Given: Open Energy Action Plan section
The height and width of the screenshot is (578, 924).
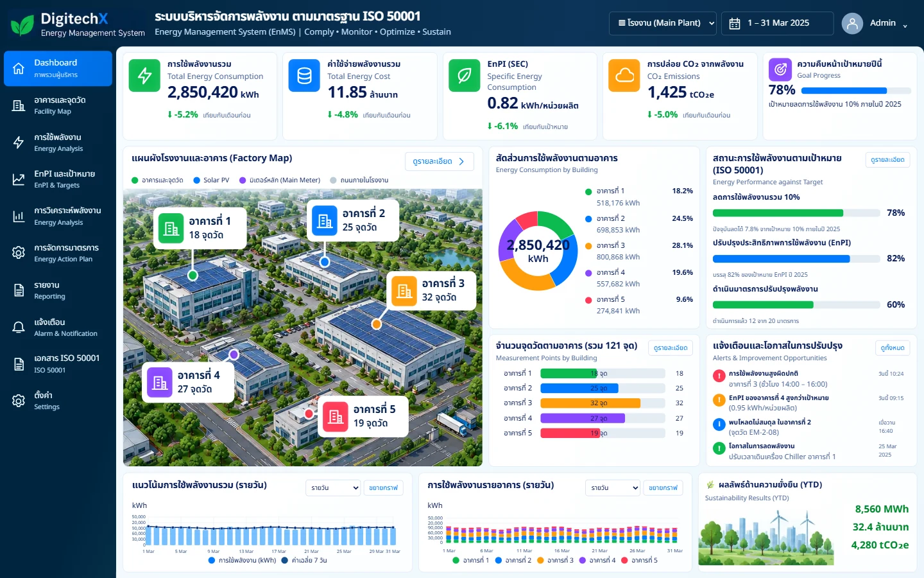Looking at the screenshot, I should [x=58, y=253].
